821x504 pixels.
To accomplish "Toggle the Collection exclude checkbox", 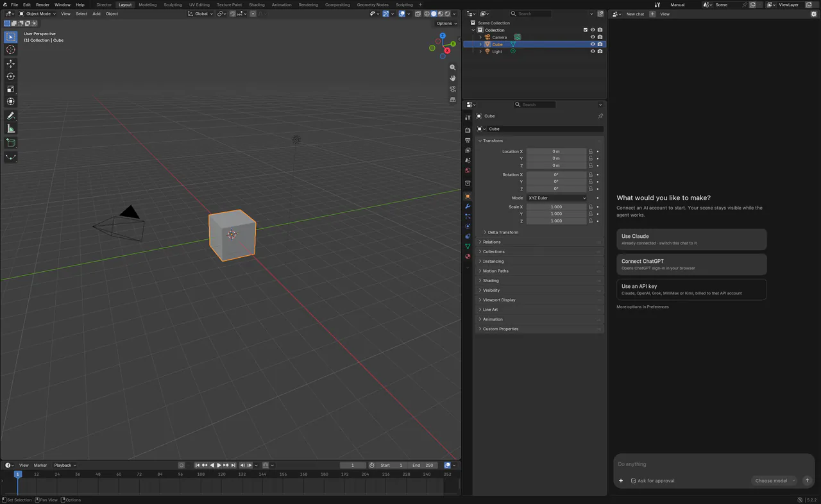I will click(x=585, y=30).
